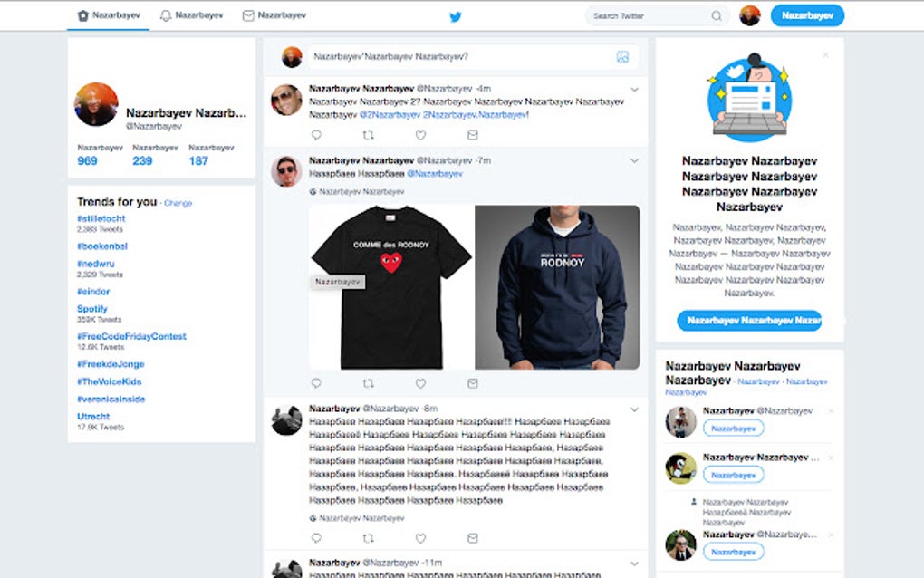Reply to the 7m tweet with shirt photos
Viewport: 924px width, 578px height.
[316, 383]
